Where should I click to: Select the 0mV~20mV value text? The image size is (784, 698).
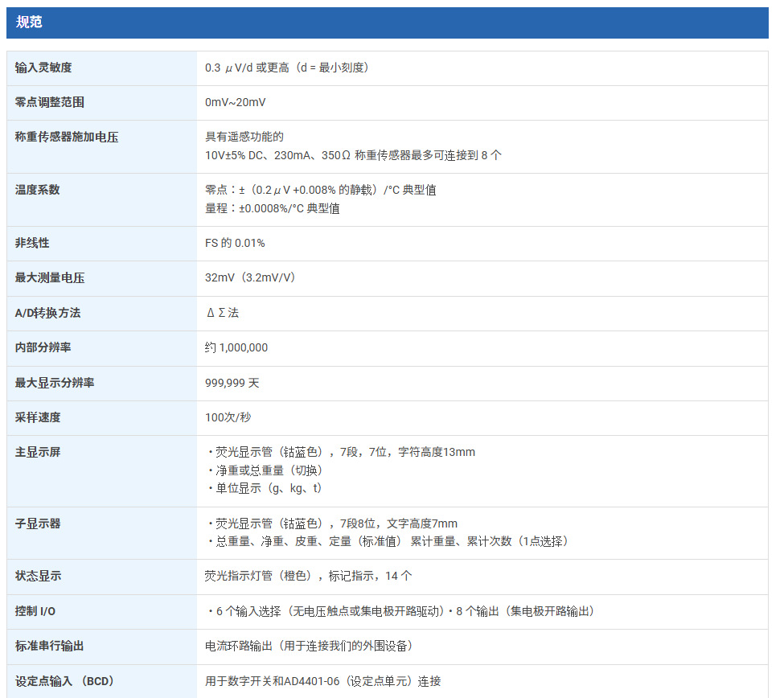(235, 102)
